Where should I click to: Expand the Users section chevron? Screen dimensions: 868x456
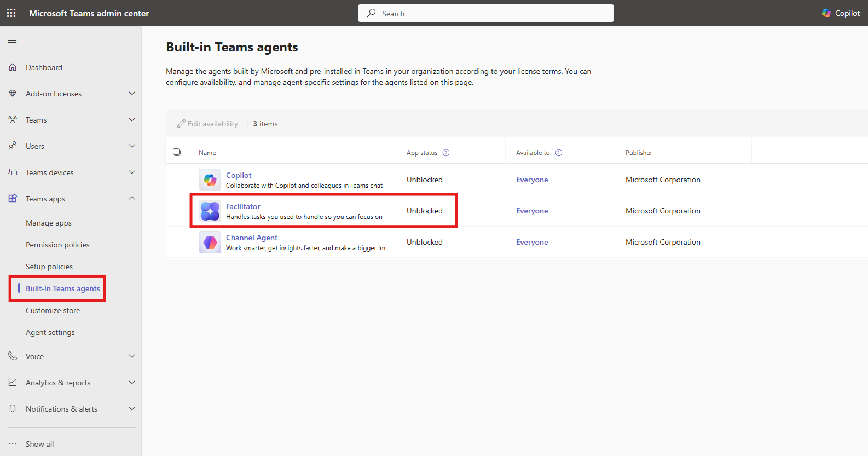pos(132,146)
